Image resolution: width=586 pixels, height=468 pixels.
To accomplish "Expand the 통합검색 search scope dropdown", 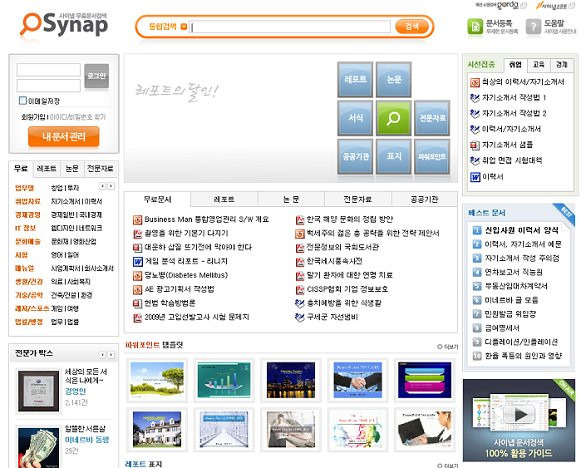I will tap(183, 27).
